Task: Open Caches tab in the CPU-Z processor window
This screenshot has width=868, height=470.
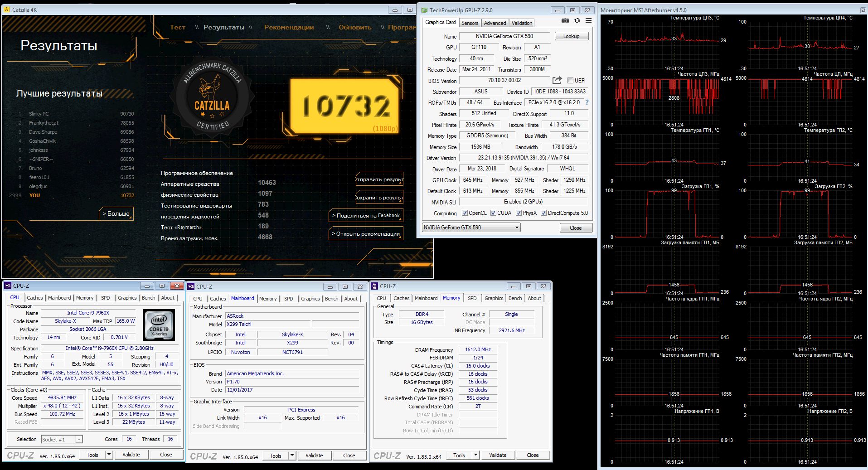Action: point(34,298)
